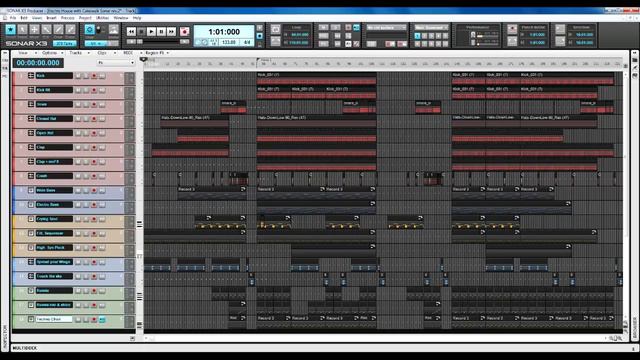Activate the Edit tool
640x360 pixels.
[47, 29]
